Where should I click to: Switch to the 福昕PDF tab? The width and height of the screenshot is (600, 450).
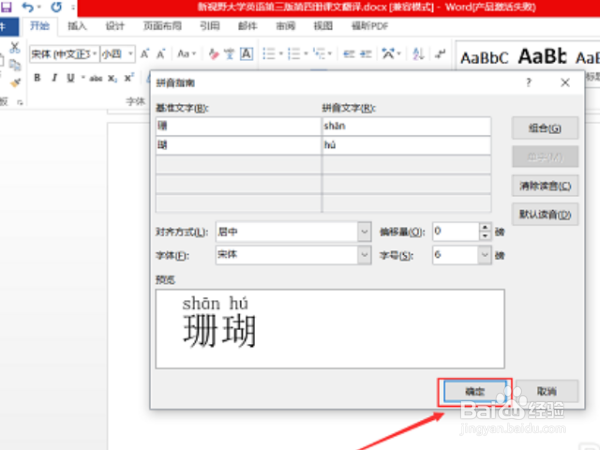370,26
